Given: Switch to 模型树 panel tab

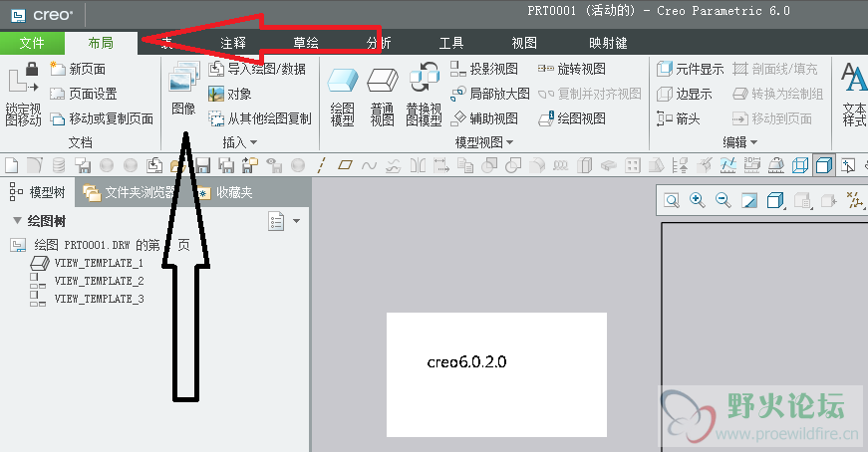Looking at the screenshot, I should 37,192.
